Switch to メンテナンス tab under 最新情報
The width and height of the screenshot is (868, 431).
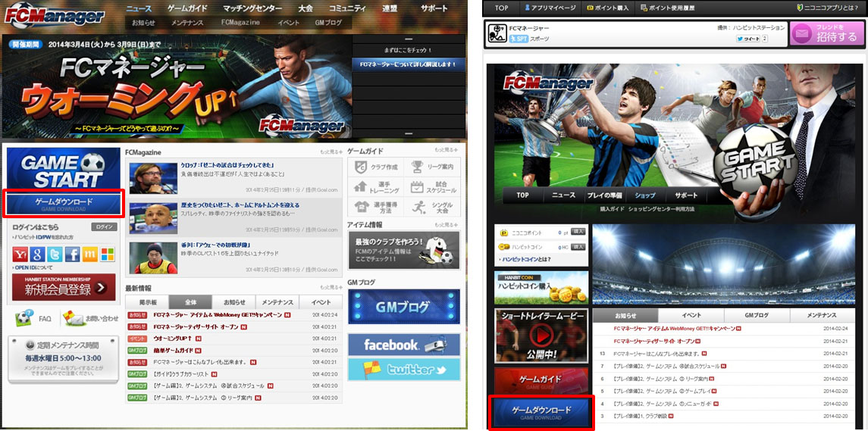point(277,302)
